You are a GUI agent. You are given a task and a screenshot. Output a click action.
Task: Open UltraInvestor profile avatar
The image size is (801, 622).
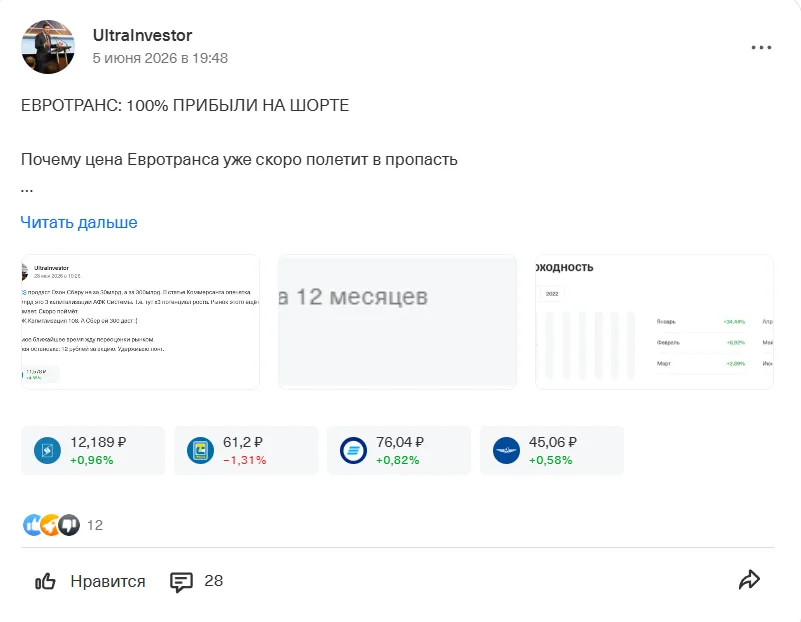(48, 47)
